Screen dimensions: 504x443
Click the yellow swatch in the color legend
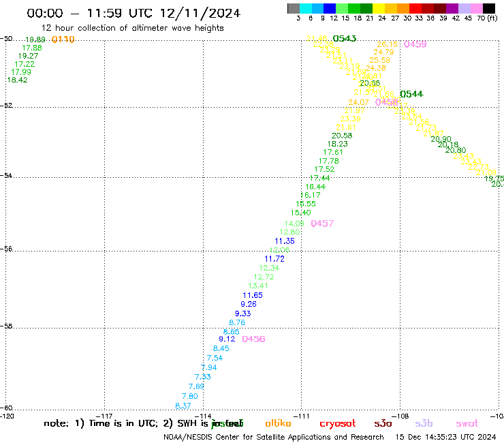[379, 8]
